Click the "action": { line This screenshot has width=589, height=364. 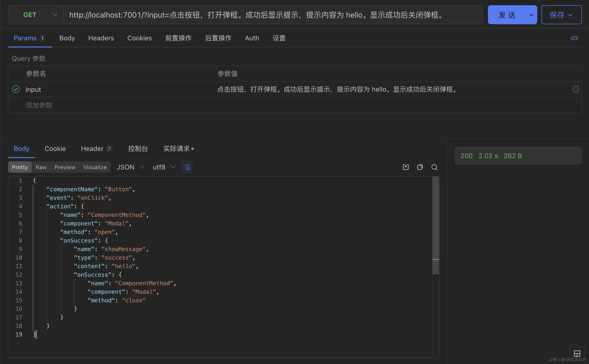65,206
